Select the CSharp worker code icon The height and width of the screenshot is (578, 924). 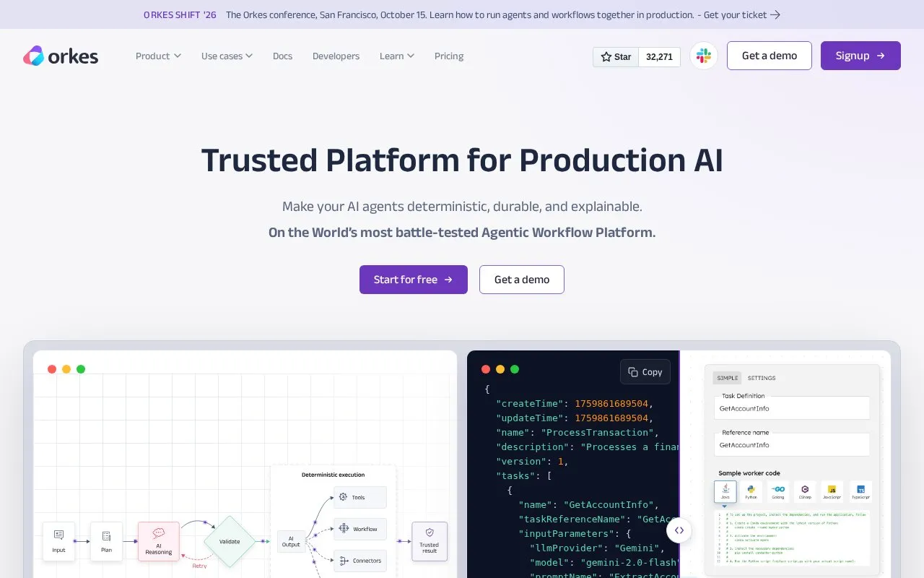click(805, 491)
